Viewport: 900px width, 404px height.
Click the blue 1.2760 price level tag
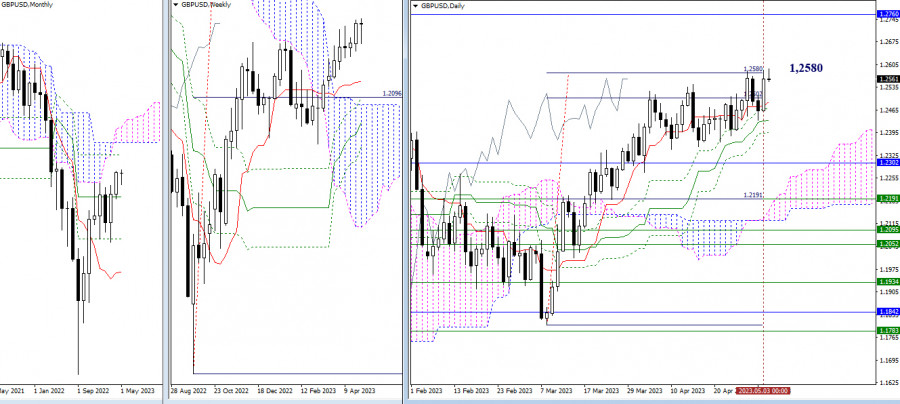click(887, 14)
